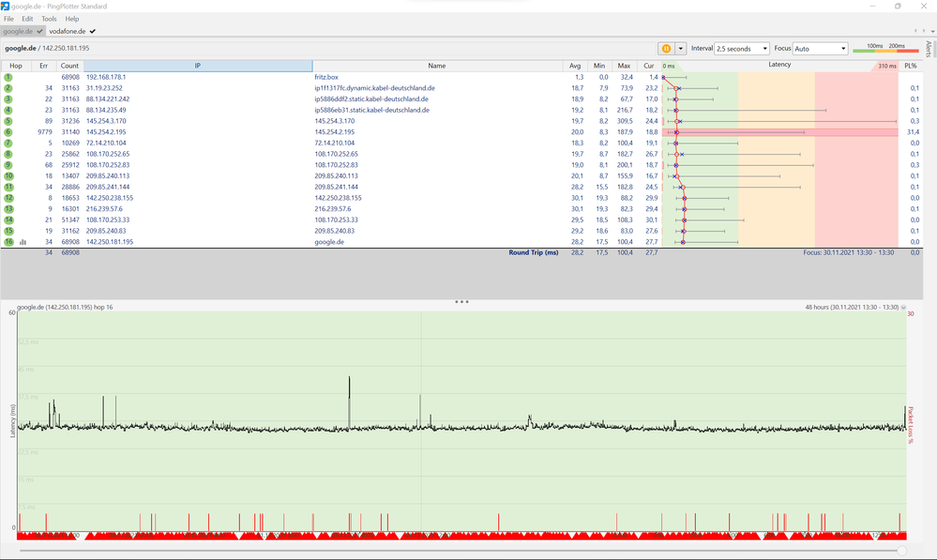This screenshot has width=937, height=560.
Task: Switch to the vodafone.de tab
Action: coord(71,31)
